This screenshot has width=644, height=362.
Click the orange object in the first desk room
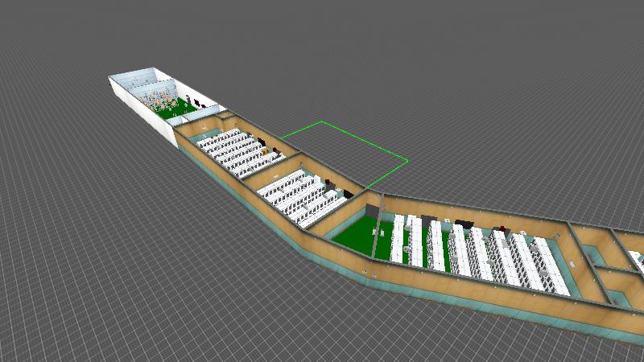pos(265,150)
